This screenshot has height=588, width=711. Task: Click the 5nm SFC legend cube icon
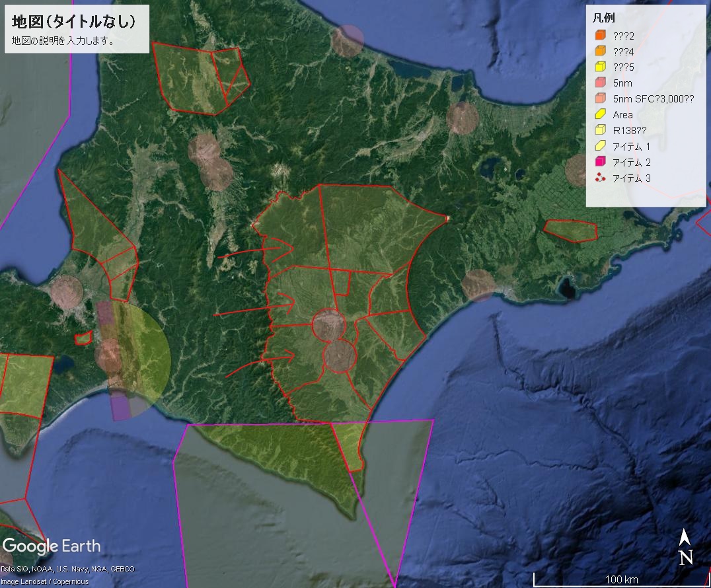pyautogui.click(x=600, y=99)
